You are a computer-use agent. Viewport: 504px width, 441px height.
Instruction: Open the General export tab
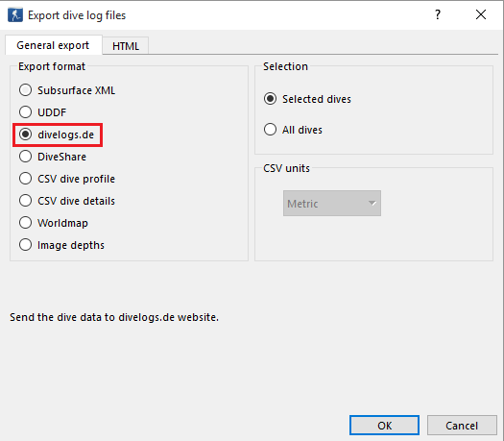click(x=53, y=45)
